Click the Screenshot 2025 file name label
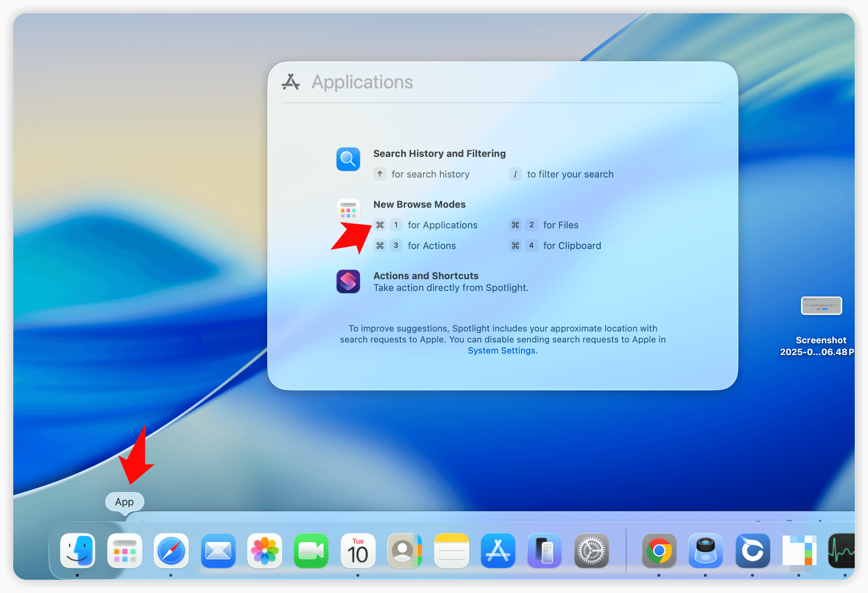868x593 pixels. [817, 346]
